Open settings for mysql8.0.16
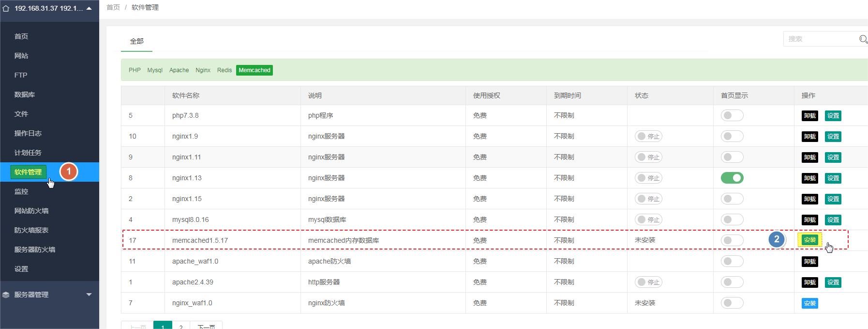The width and height of the screenshot is (868, 329). (x=833, y=220)
